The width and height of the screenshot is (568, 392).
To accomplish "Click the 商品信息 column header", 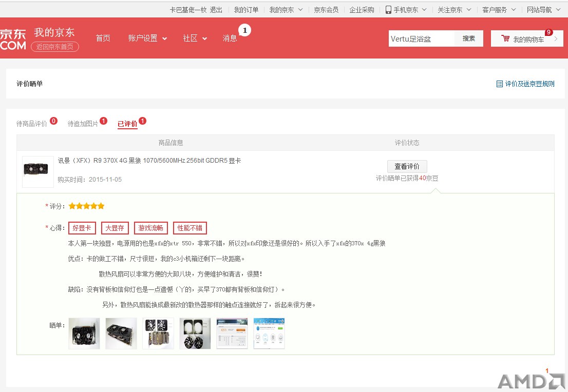I will (171, 143).
